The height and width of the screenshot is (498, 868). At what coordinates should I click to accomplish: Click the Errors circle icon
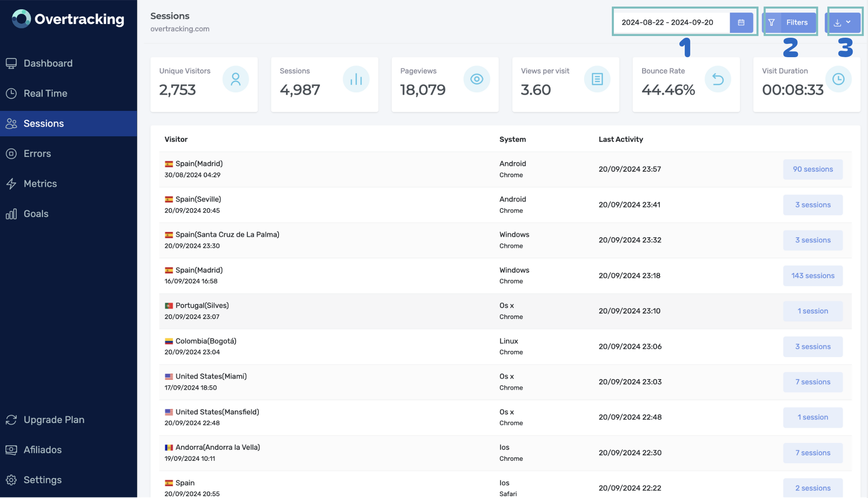point(11,154)
